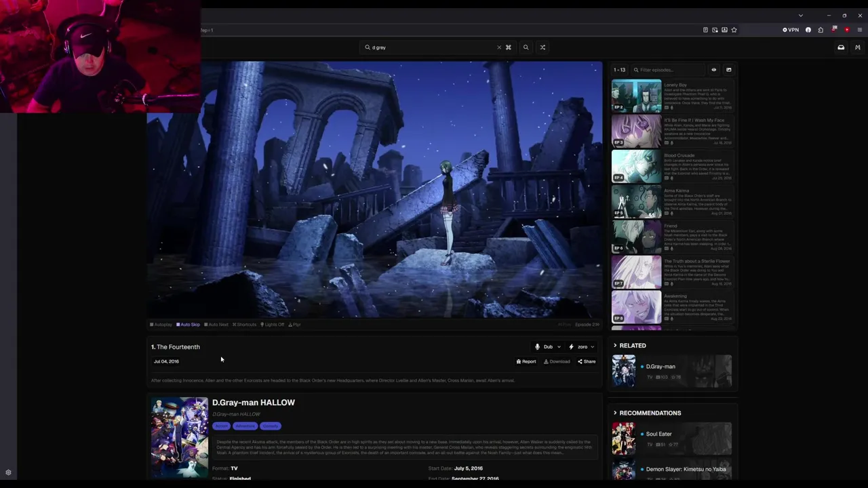Select episode It'll Be Fine If I Wash My Face

(x=672, y=131)
